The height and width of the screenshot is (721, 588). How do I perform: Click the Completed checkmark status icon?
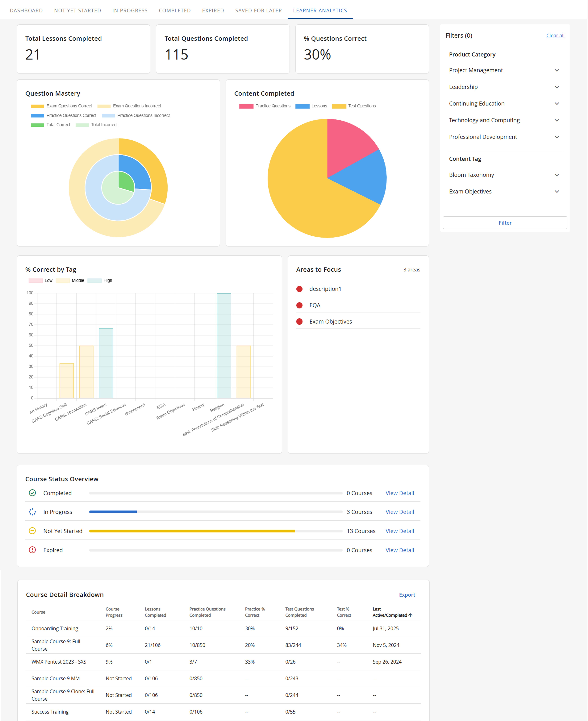click(32, 493)
